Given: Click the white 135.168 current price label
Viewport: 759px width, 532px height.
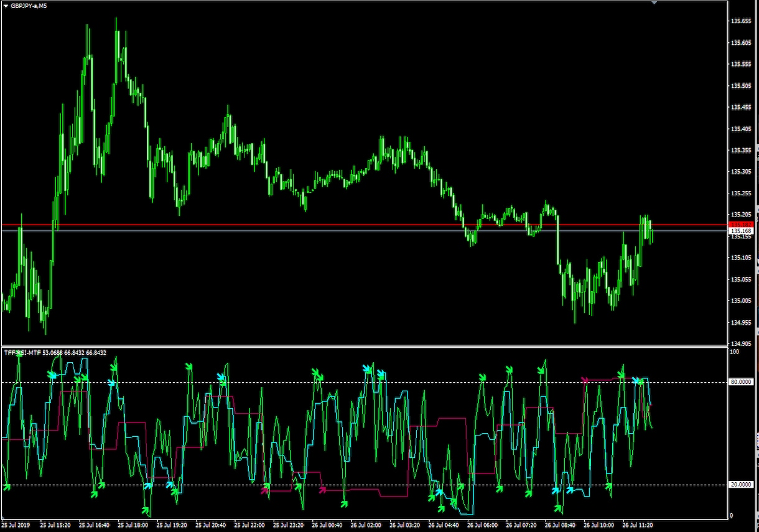Looking at the screenshot, I should tap(740, 231).
